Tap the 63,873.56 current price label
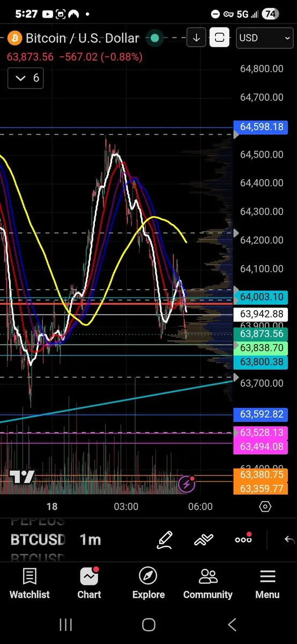 (x=262, y=334)
